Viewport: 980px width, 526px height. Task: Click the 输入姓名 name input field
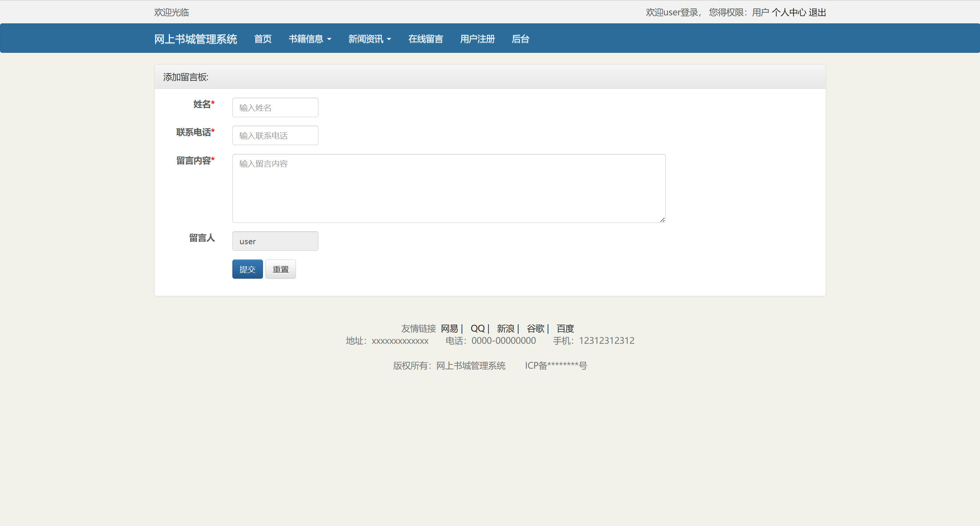[275, 107]
